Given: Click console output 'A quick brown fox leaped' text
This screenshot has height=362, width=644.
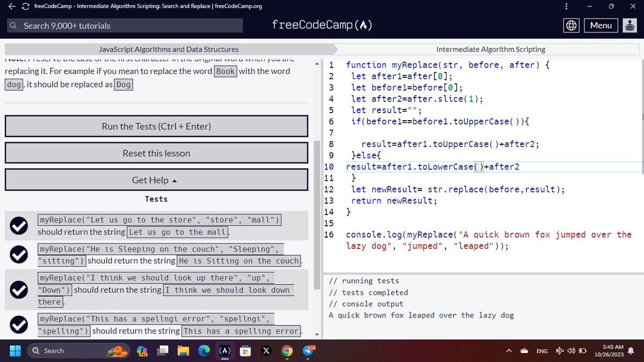Looking at the screenshot, I should 421,315.
